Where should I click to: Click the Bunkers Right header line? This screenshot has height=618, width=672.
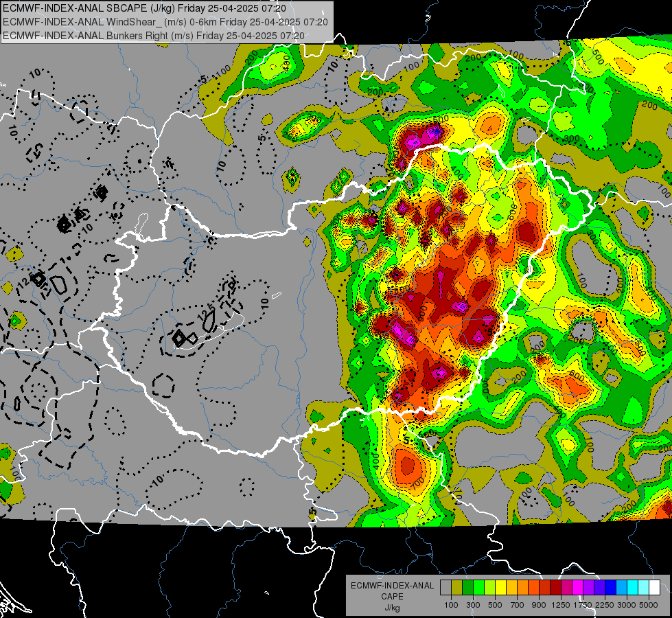pos(154,36)
